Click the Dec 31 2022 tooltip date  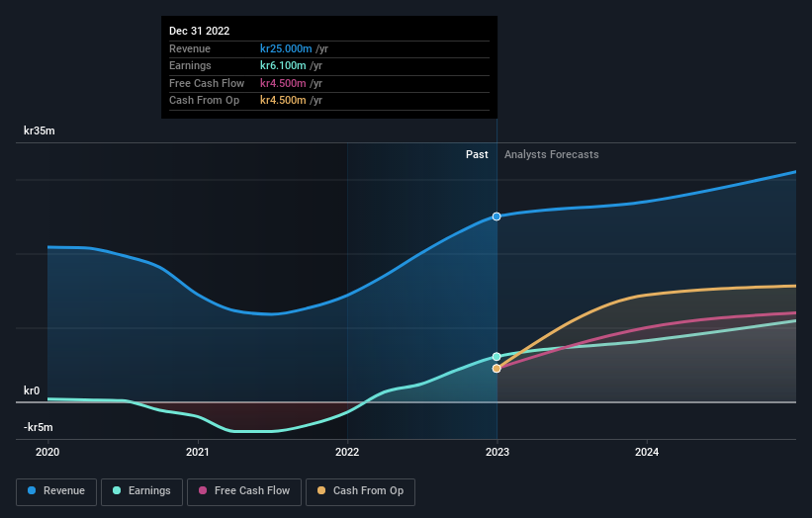[200, 31]
